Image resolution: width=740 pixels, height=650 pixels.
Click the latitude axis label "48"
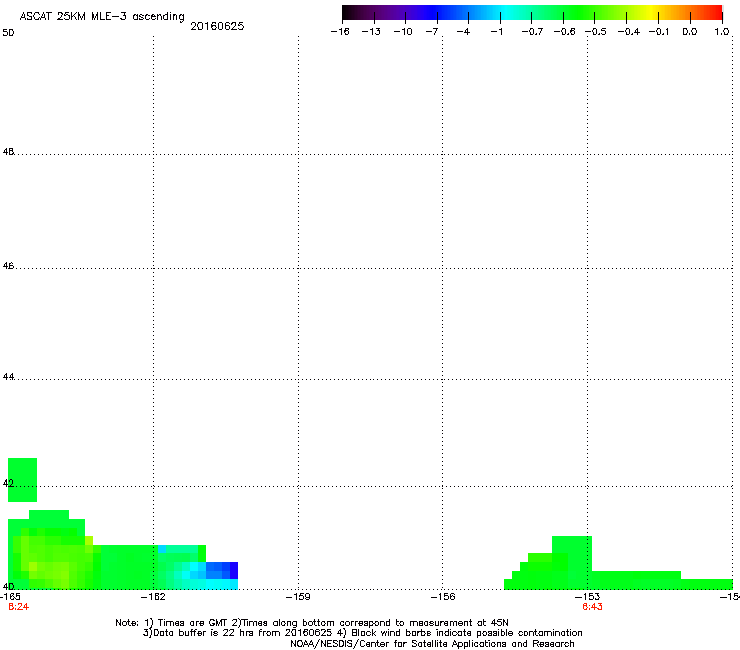pyautogui.click(x=8, y=152)
